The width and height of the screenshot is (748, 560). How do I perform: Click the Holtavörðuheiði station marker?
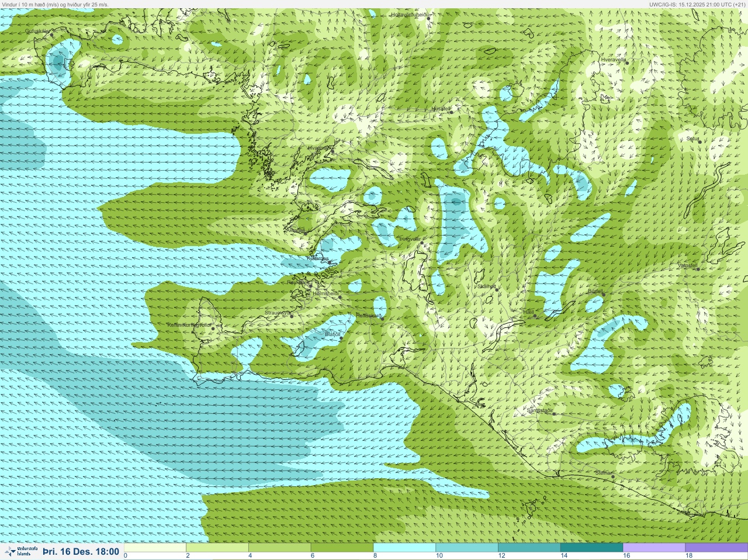click(x=428, y=19)
